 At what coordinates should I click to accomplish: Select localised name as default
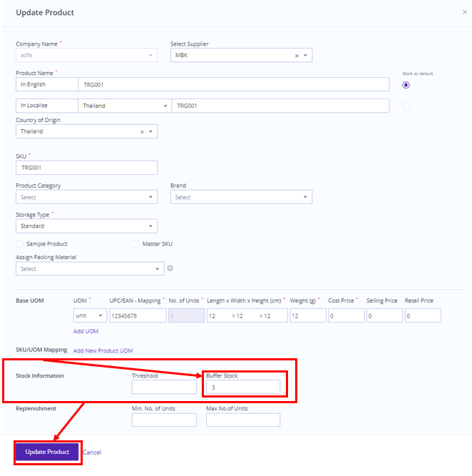406,106
